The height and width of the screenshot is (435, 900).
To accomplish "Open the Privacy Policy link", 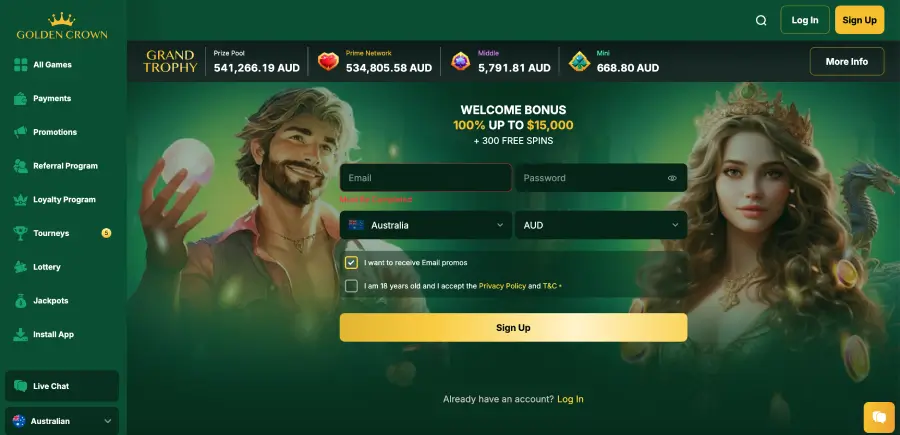I will pos(502,286).
